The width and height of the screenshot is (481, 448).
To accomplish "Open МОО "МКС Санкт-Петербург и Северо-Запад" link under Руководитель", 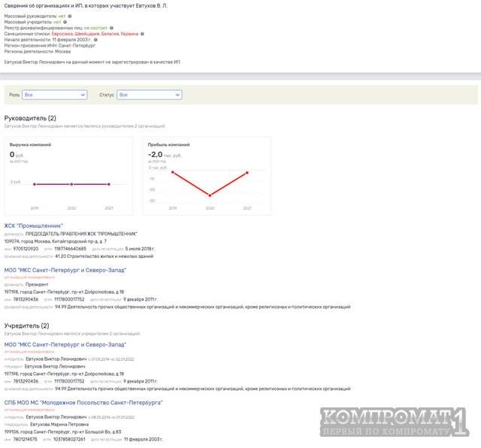I will (x=65, y=270).
